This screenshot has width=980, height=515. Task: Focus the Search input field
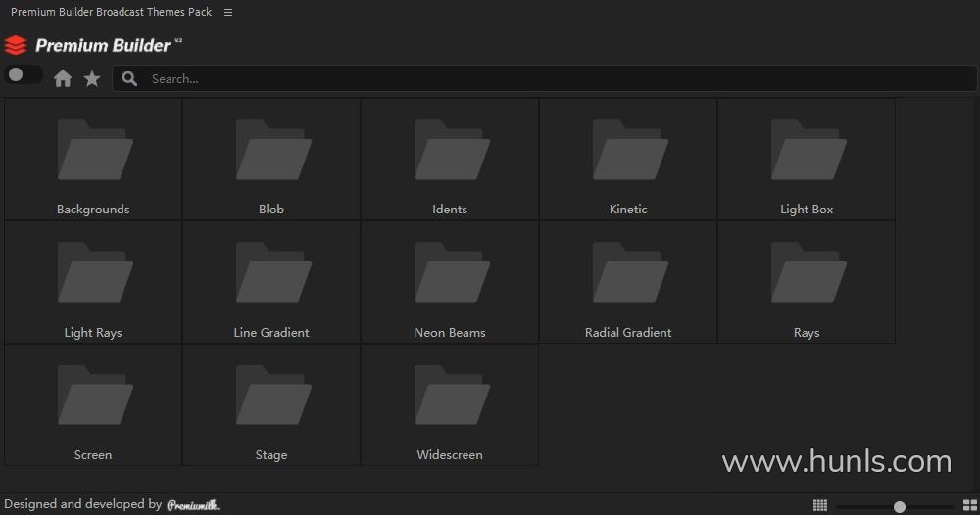(544, 78)
